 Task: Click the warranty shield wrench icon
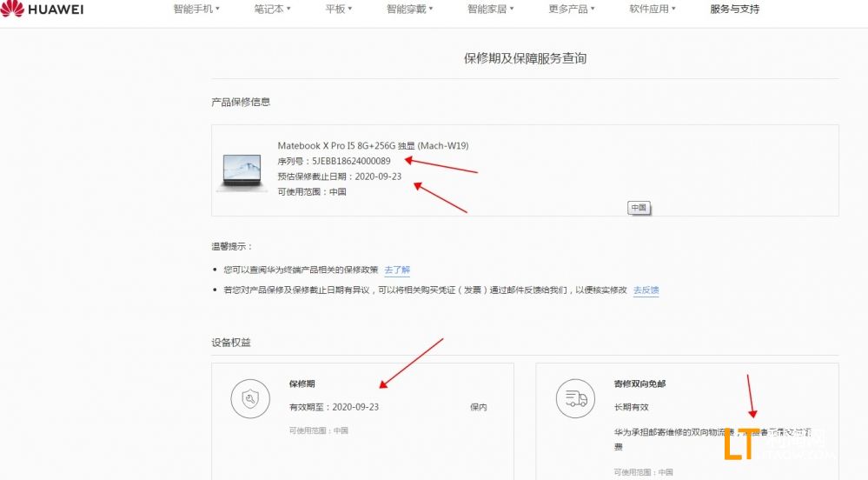coord(250,398)
